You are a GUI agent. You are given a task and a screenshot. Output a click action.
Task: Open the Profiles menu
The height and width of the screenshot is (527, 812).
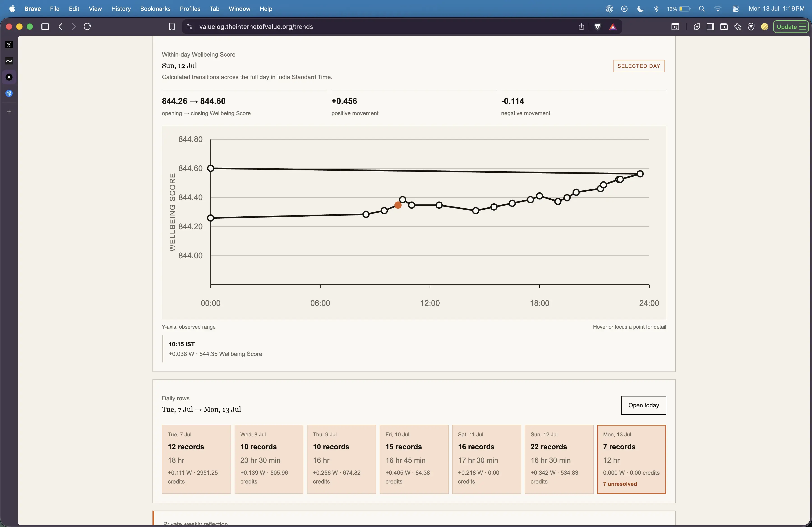[190, 9]
